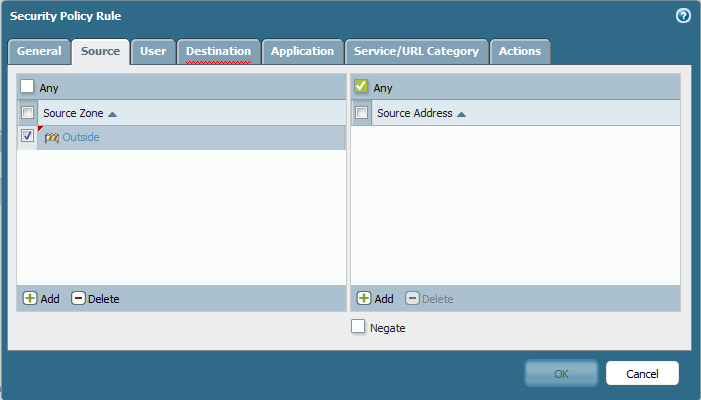The width and height of the screenshot is (701, 400).
Task: Open the Outside zone link
Action: click(x=81, y=137)
